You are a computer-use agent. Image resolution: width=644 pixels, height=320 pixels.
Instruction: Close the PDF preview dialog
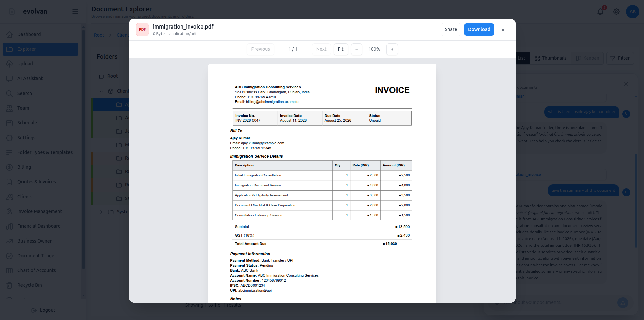pyautogui.click(x=503, y=30)
